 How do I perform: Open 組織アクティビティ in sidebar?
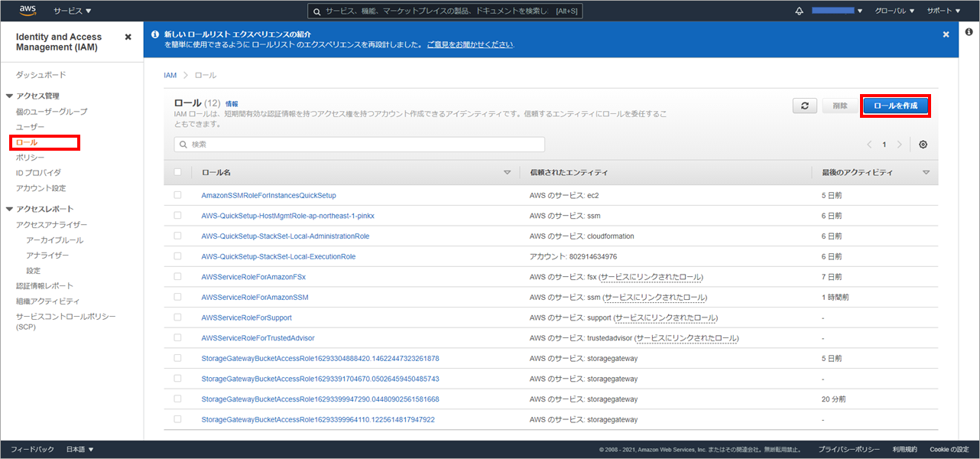point(47,301)
